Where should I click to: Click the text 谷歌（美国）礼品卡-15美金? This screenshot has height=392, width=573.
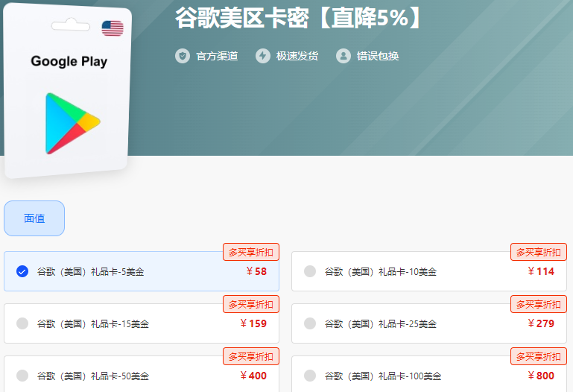(93, 323)
